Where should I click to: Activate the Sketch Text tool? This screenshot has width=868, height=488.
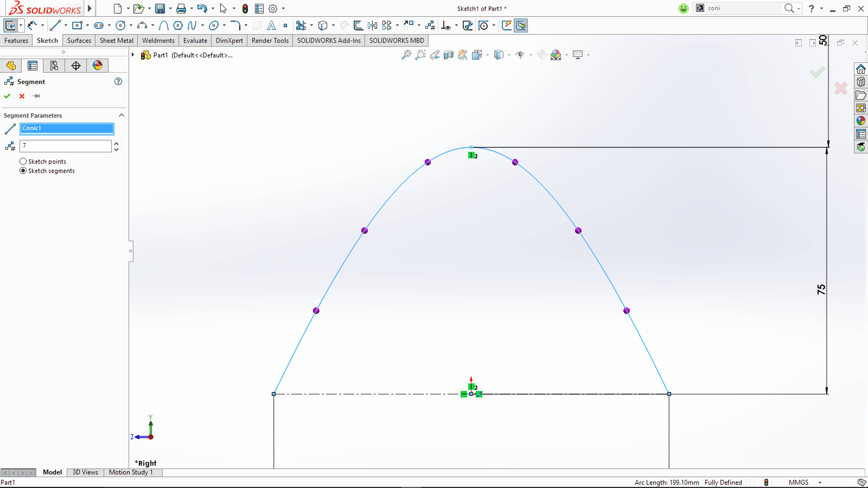click(x=271, y=25)
